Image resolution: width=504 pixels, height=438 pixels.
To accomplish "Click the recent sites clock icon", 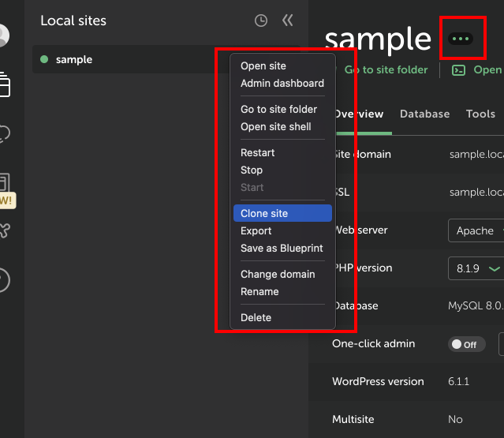I will [x=261, y=21].
